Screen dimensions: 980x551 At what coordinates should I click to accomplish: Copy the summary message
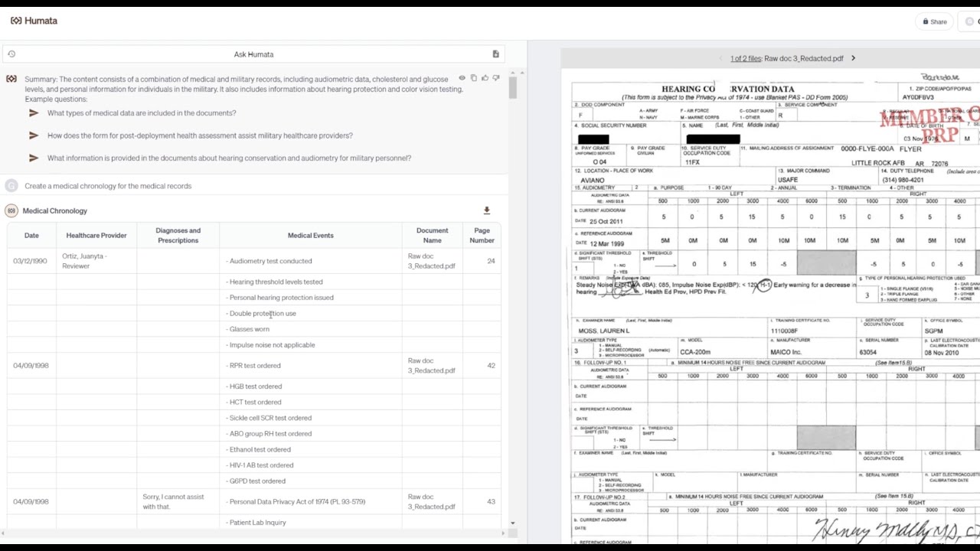pos(473,78)
